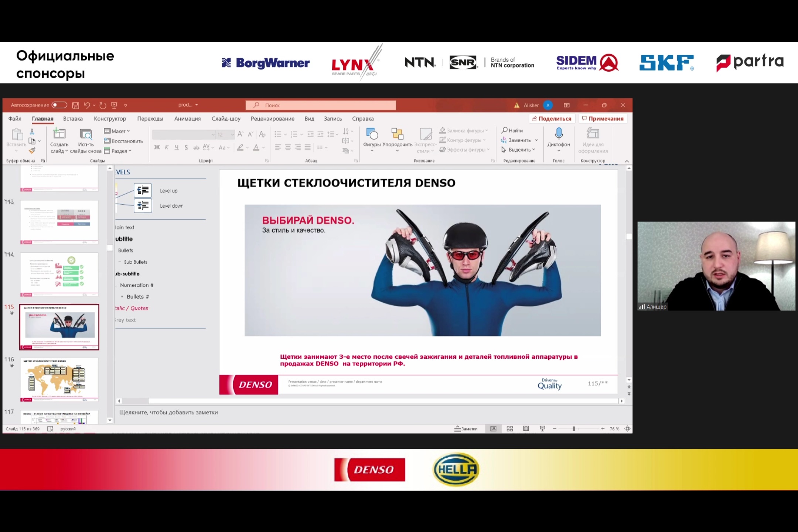The height and width of the screenshot is (532, 798).
Task: Open the Файл menu
Action: pyautogui.click(x=15, y=119)
